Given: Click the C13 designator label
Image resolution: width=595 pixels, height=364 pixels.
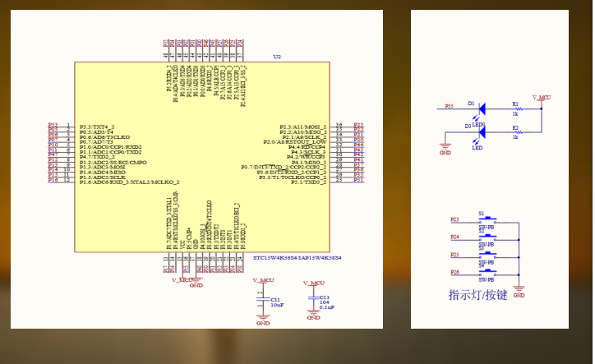Looking at the screenshot, I should click(325, 297).
